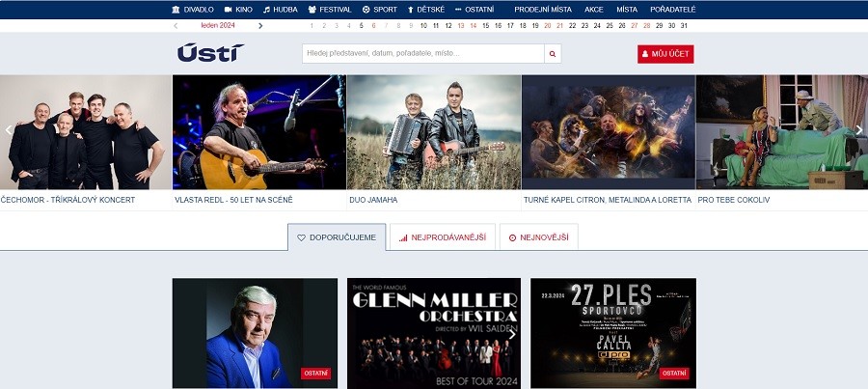Screen dimensions: 868x389
Task: Click Čechomor - Tříkrálový koncert title
Action: pyautogui.click(x=68, y=200)
